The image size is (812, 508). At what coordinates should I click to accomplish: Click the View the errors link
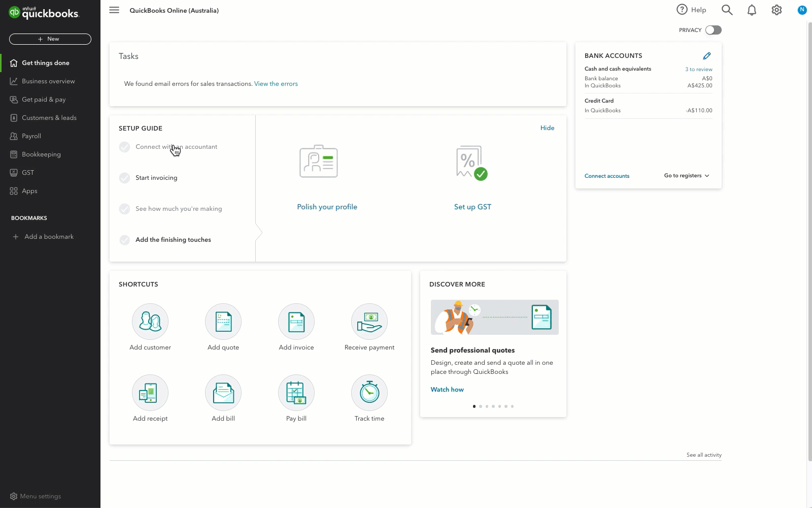(276, 83)
